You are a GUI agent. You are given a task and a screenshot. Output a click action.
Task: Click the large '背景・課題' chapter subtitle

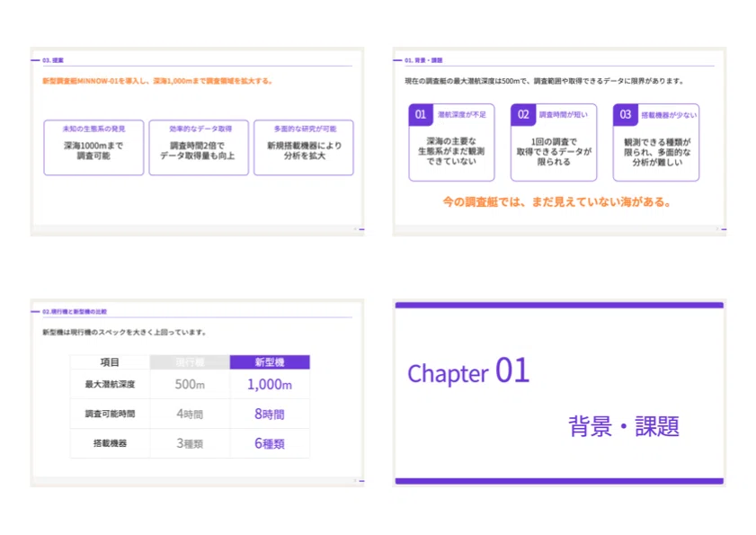624,426
